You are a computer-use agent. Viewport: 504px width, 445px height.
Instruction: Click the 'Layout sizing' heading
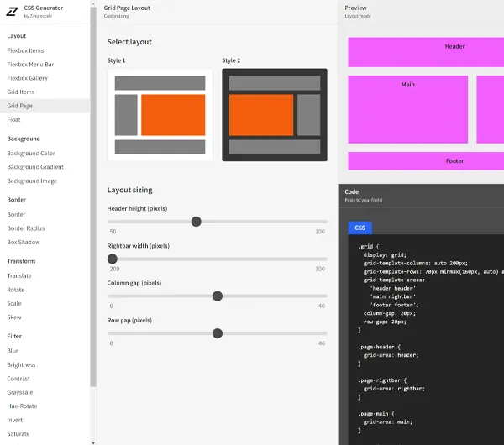click(x=130, y=190)
